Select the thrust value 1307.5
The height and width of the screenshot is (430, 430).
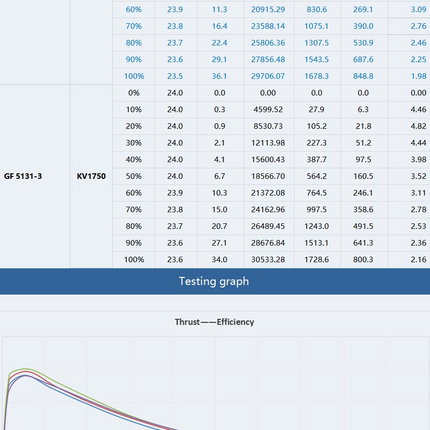[x=316, y=43]
